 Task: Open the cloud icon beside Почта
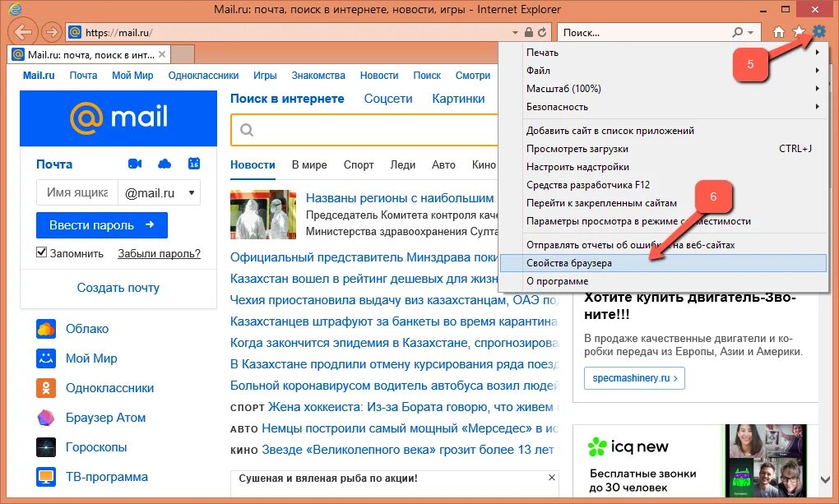tap(165, 164)
